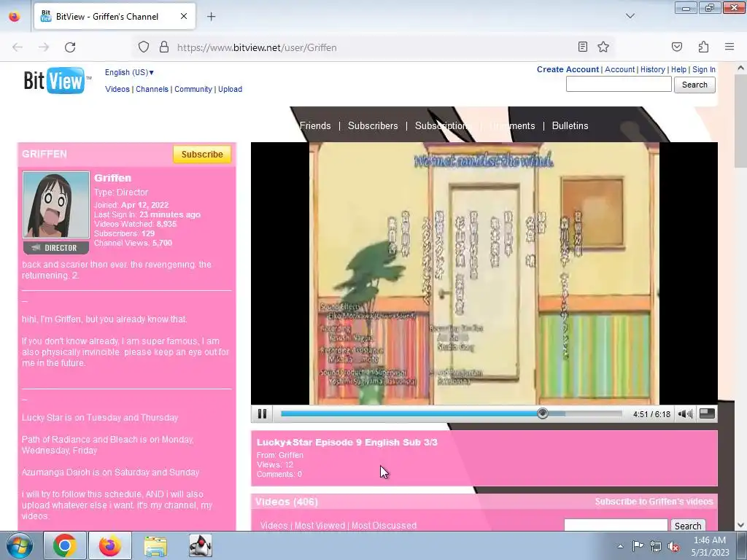Open the Bulletins channel tab
The height and width of the screenshot is (560, 747).
coord(570,125)
